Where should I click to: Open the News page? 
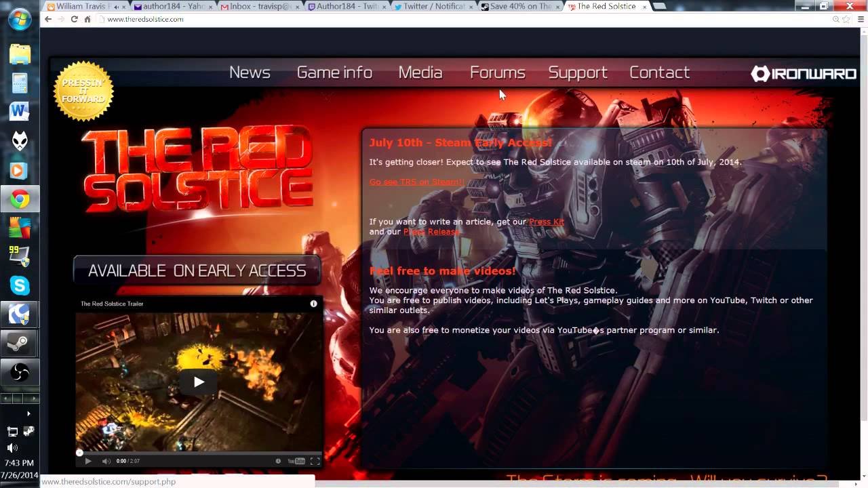click(x=250, y=73)
